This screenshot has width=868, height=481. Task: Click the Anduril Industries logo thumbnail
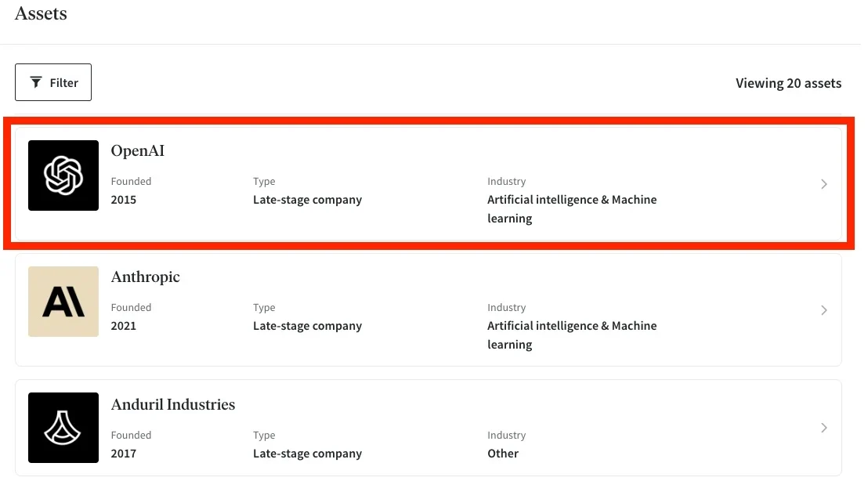click(x=63, y=428)
